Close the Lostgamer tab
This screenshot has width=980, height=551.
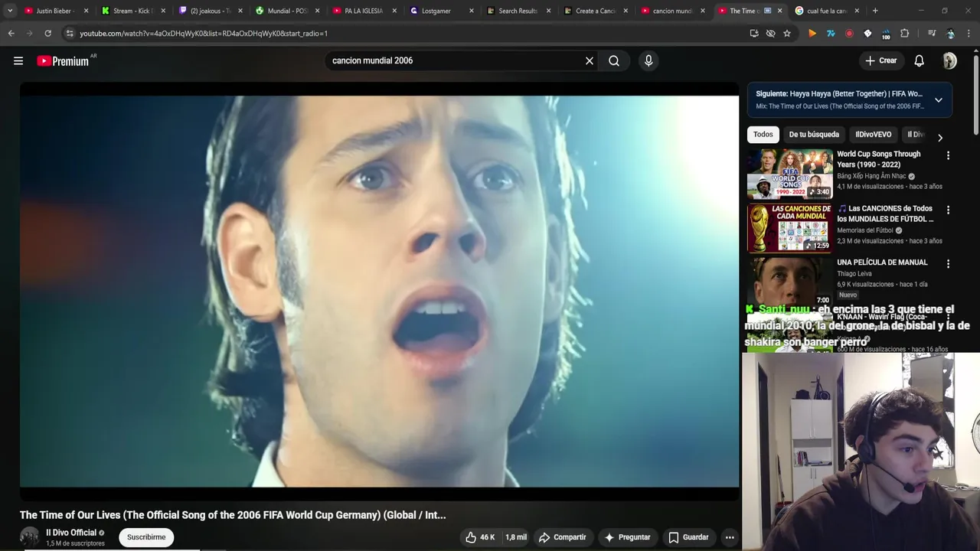tap(472, 11)
